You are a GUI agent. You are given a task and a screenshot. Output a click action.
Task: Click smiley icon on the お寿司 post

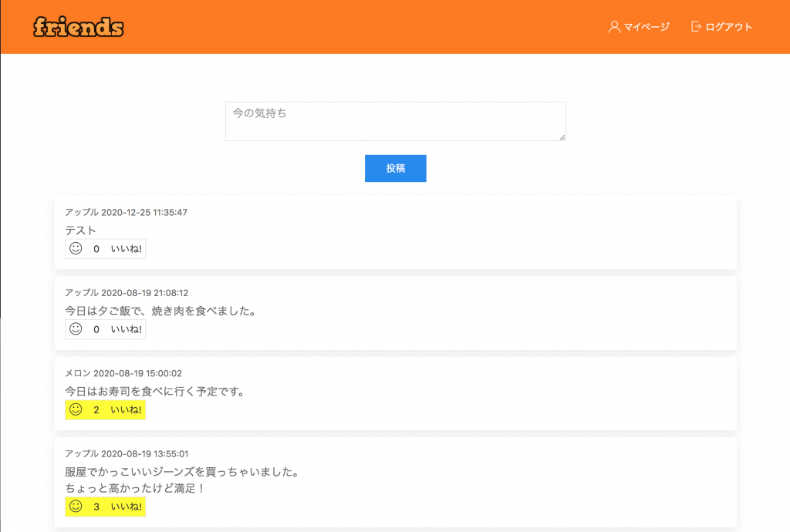pyautogui.click(x=76, y=409)
